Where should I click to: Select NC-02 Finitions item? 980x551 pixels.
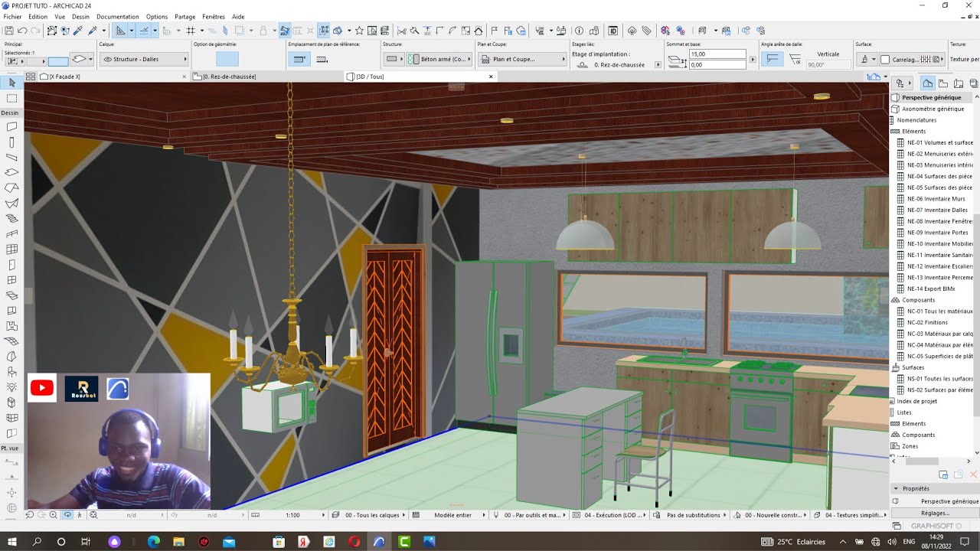927,322
